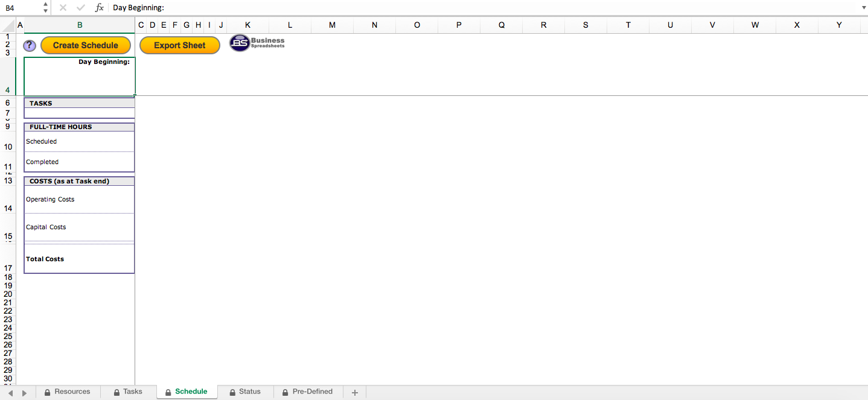Viewport: 868px width, 400px height.
Task: Click the plus icon to add a new sheet
Action: (x=354, y=392)
